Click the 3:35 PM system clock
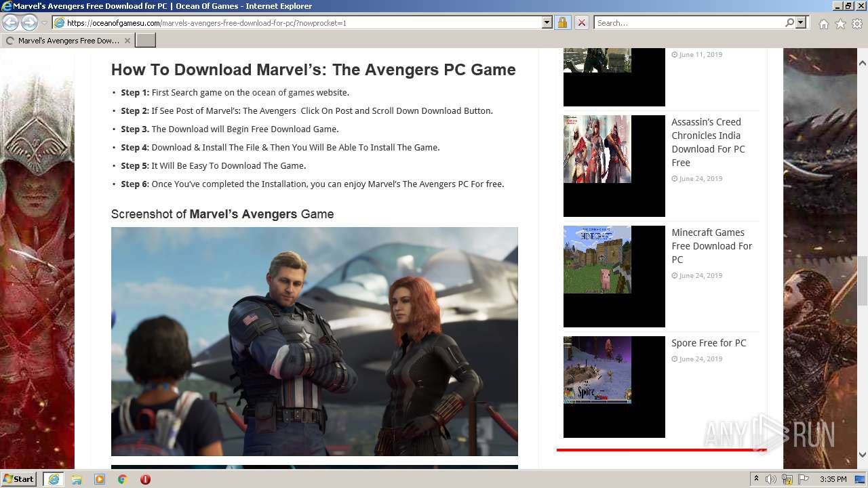The image size is (868, 488). [833, 479]
